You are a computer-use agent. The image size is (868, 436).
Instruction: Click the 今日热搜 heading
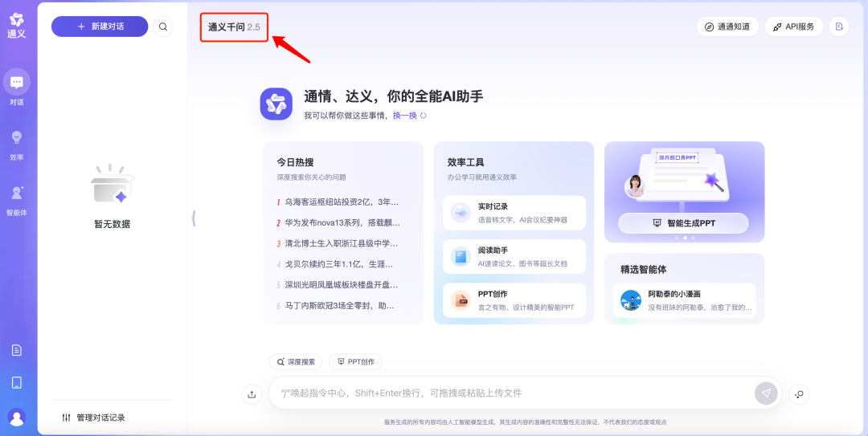tap(295, 163)
